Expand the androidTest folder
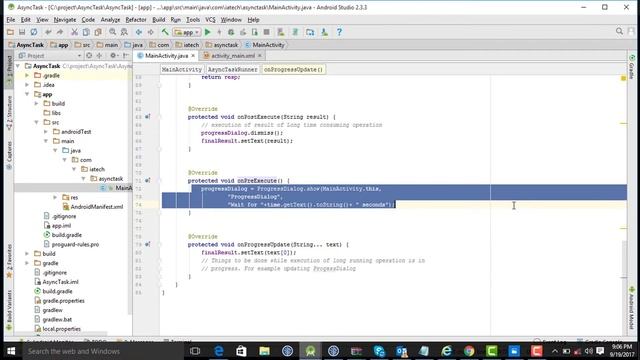The height and width of the screenshot is (360, 640). click(x=46, y=132)
